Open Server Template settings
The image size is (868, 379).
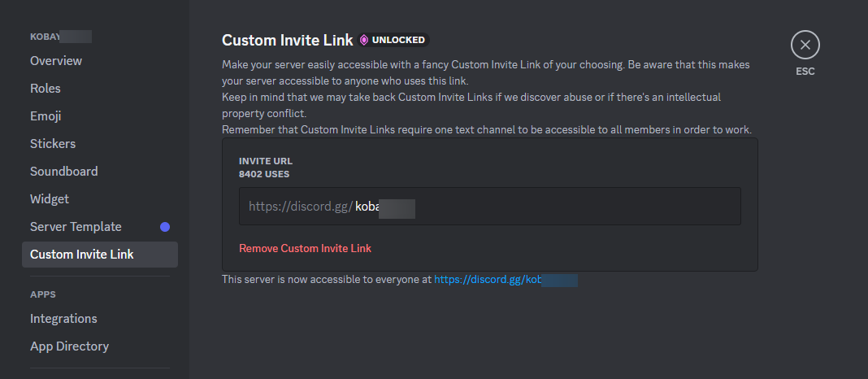76,227
